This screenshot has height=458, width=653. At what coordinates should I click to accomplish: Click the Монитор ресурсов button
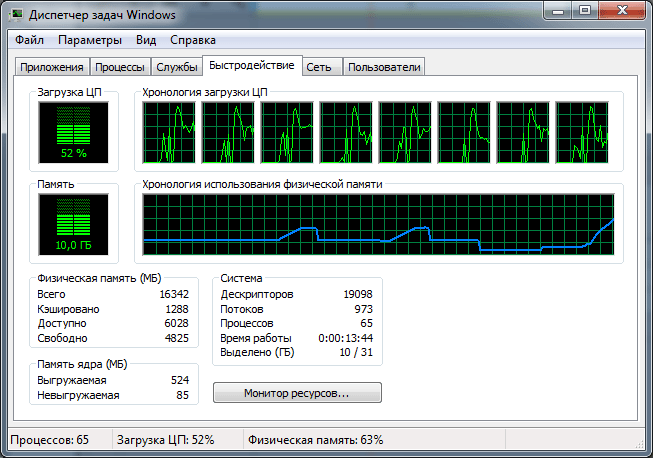pyautogui.click(x=297, y=394)
